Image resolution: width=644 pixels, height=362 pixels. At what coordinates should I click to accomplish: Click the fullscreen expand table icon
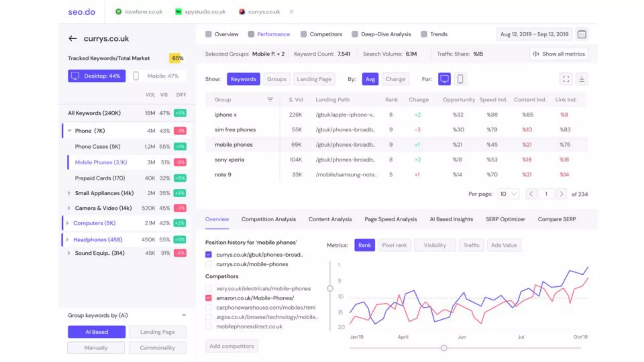[x=566, y=79]
